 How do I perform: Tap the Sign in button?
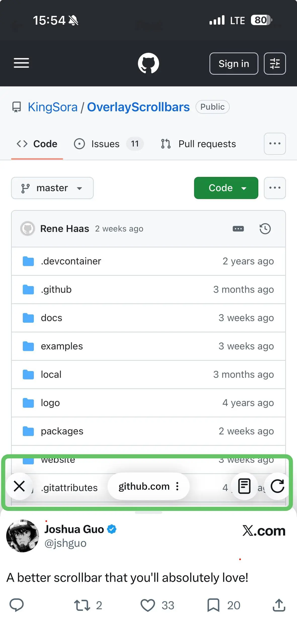234,64
